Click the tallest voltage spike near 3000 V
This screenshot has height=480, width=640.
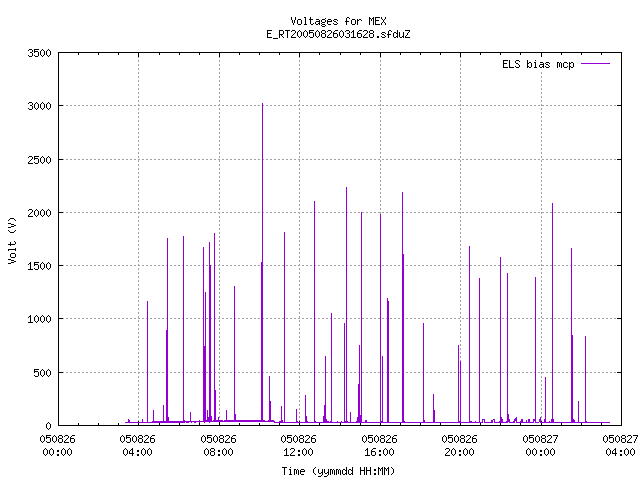(262, 261)
